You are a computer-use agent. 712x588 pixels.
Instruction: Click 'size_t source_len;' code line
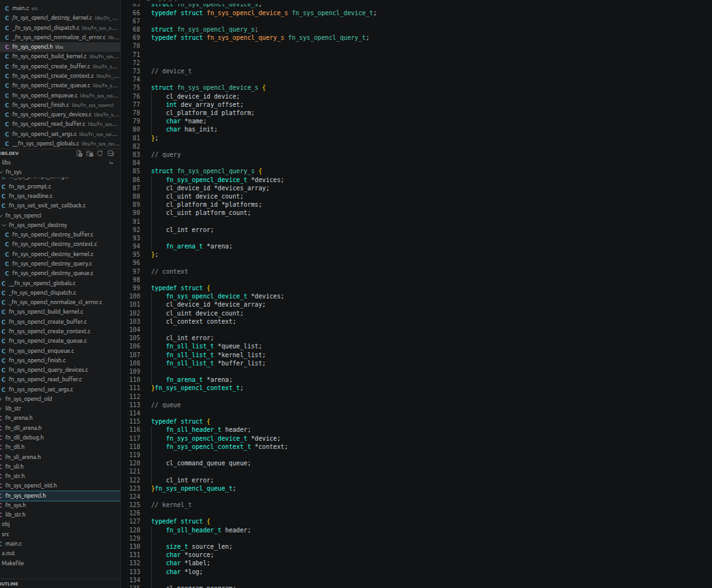point(199,547)
